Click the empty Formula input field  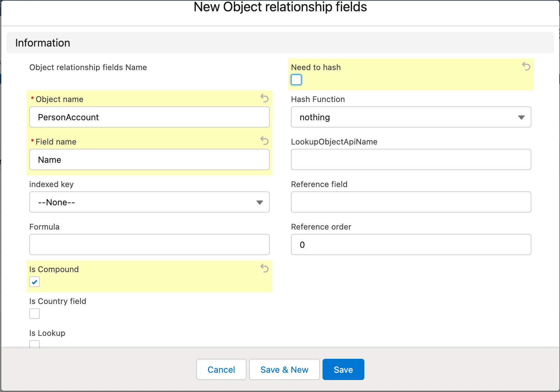pos(149,245)
